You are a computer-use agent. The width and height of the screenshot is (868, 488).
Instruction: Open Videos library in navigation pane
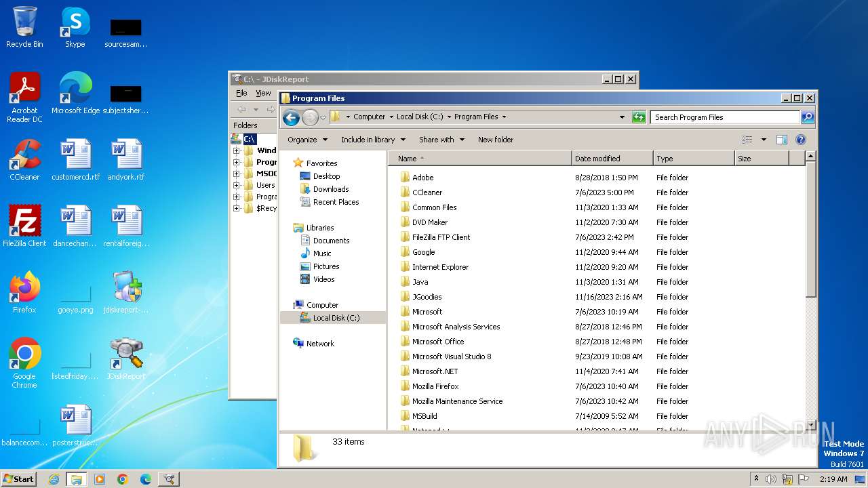coord(323,279)
